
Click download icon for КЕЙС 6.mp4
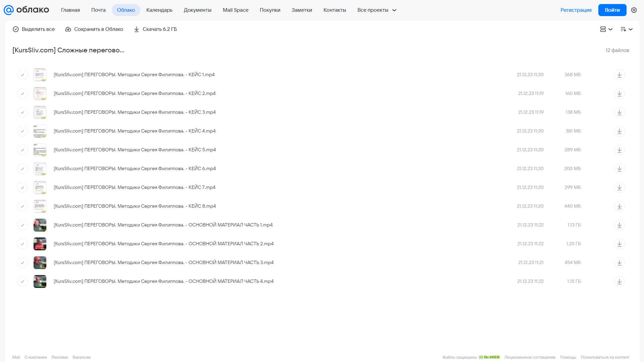tap(619, 169)
